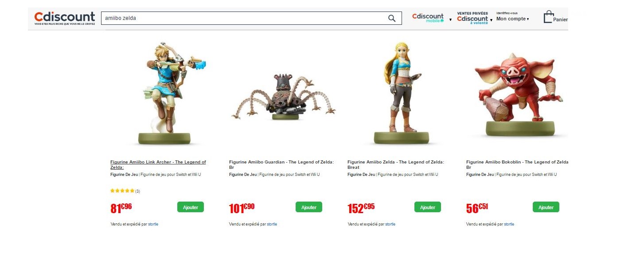Image resolution: width=644 pixels, height=253 pixels.
Task: Open the Mon compte dropdown
Action: pos(512,19)
